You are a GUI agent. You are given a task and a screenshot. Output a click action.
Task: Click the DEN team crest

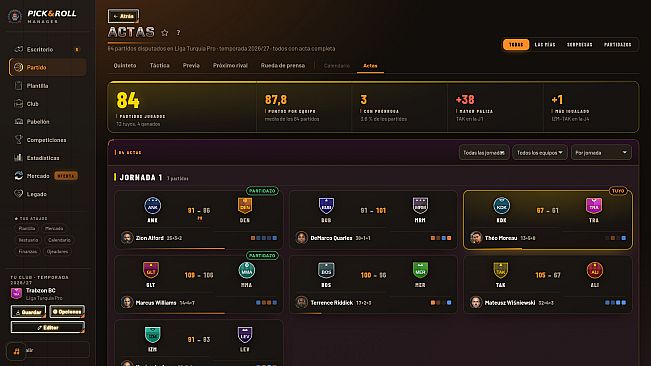click(245, 205)
